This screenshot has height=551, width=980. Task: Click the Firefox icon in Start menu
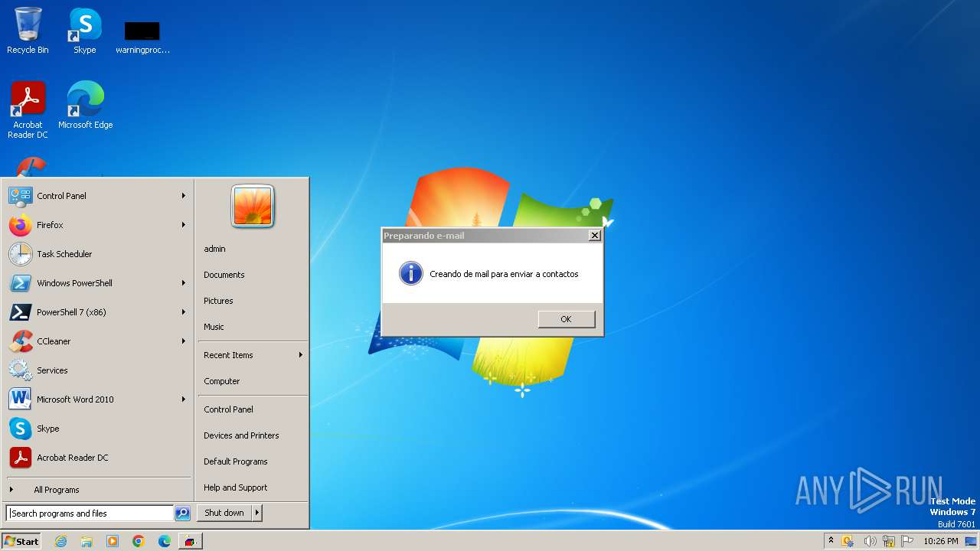click(x=20, y=225)
